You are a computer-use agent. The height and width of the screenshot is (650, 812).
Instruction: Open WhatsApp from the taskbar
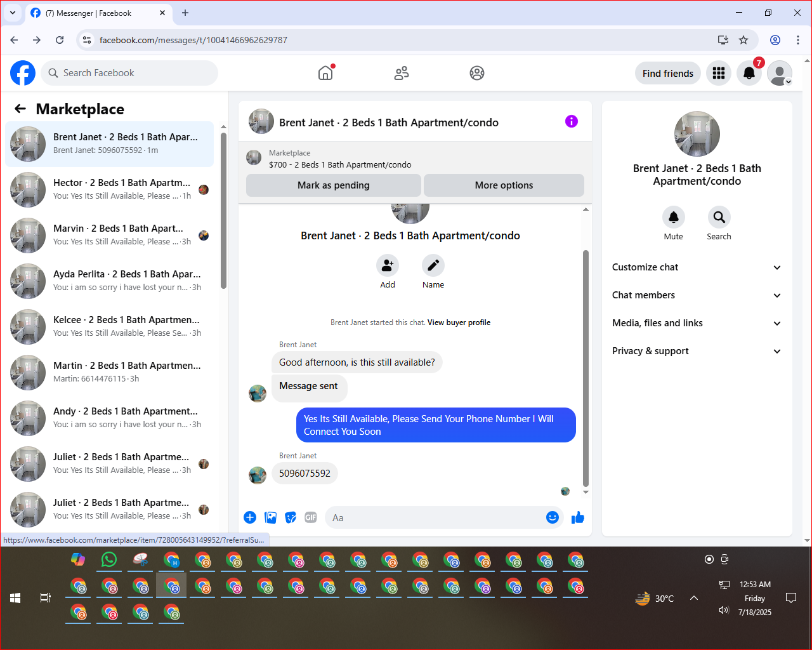pos(109,559)
